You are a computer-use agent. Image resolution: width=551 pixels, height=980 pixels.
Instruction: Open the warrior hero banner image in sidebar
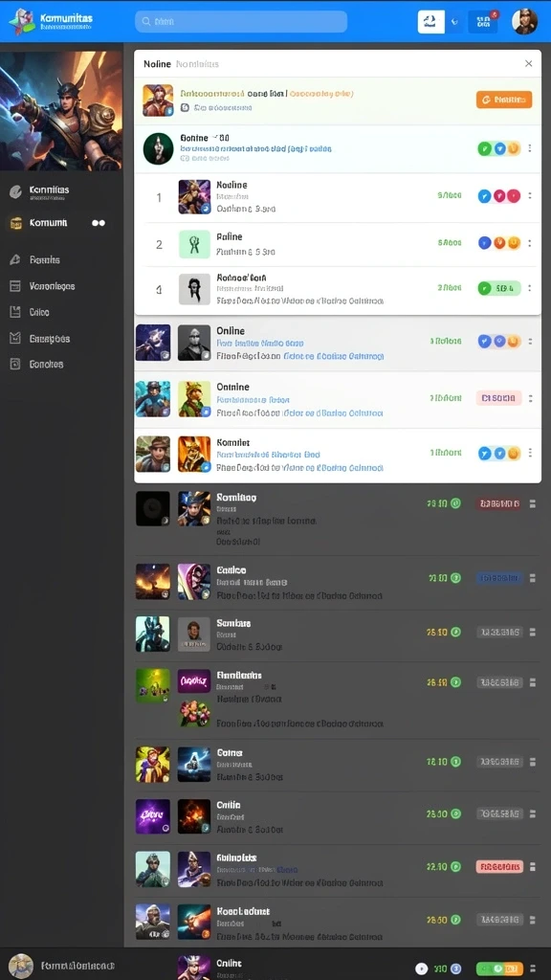(61, 111)
